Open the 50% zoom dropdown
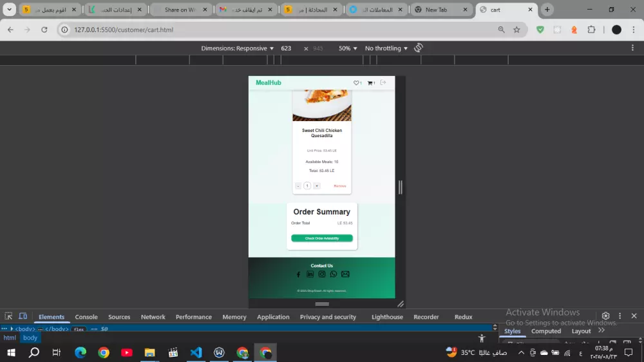 point(348,48)
